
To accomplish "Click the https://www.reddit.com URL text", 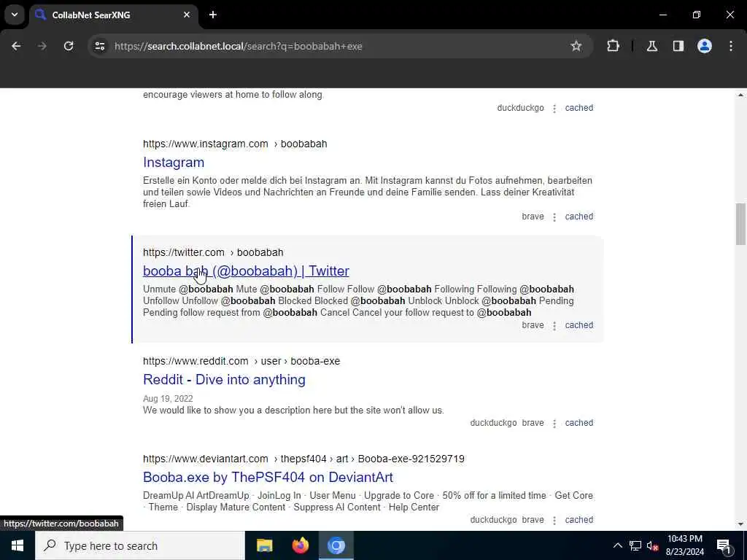I will click(196, 361).
